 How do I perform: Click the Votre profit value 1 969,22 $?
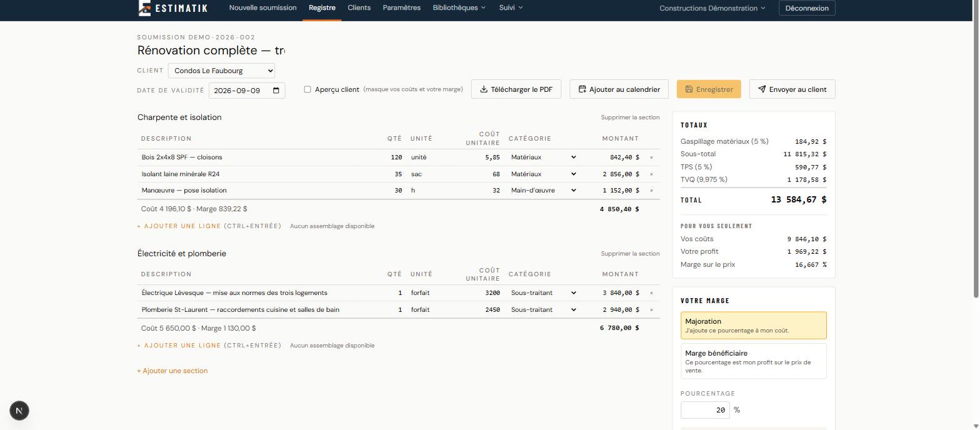pos(807,252)
